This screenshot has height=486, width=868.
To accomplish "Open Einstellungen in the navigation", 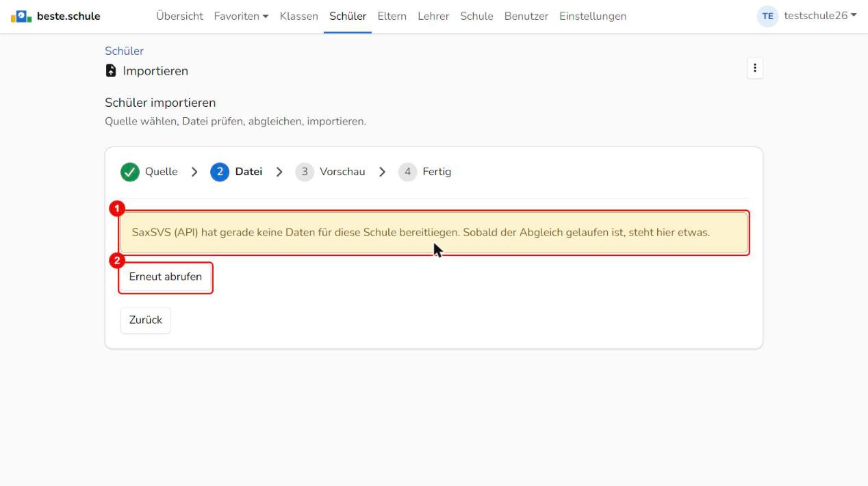I will click(x=593, y=16).
